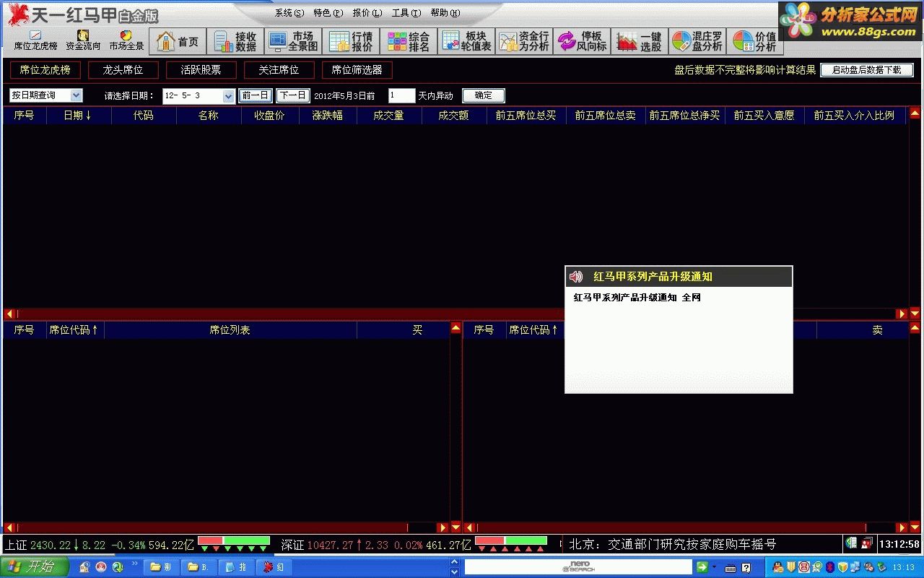
Task: Click 红马甲系列产品升级通知 全网 notice text
Action: coord(637,298)
